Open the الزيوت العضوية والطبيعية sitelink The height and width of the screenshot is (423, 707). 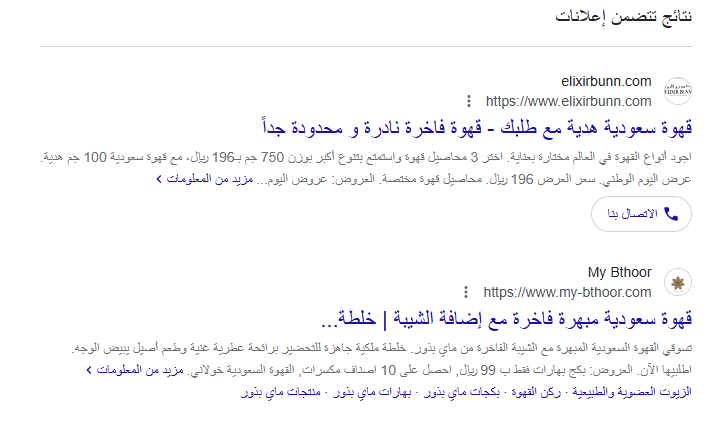(632, 392)
